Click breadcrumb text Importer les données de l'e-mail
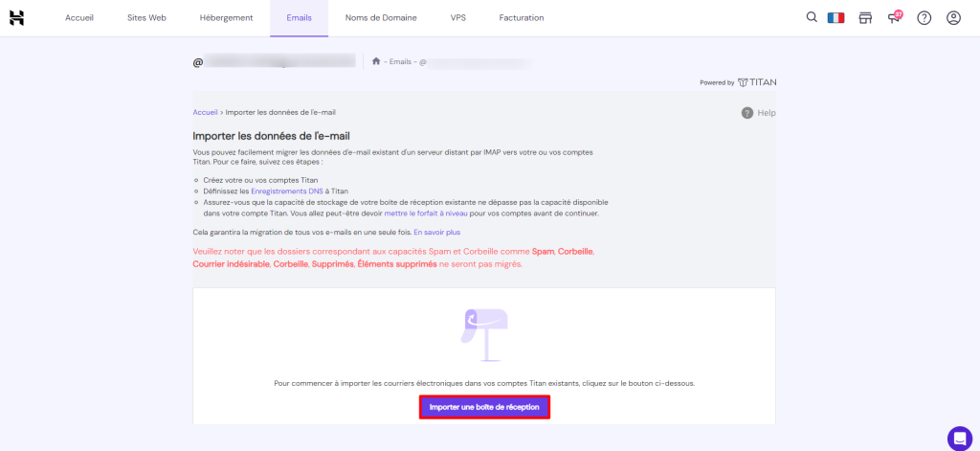The height and width of the screenshot is (451, 980). [280, 113]
